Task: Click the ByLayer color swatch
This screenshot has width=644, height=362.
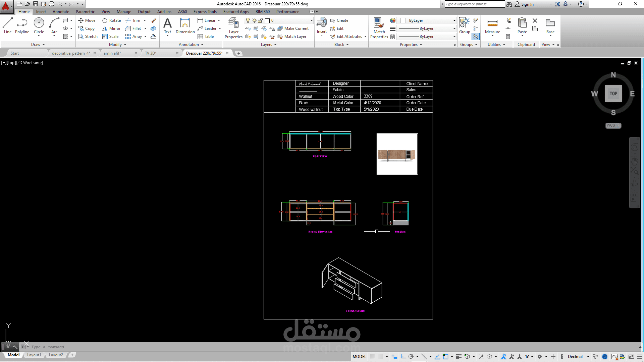Action: [x=403, y=20]
